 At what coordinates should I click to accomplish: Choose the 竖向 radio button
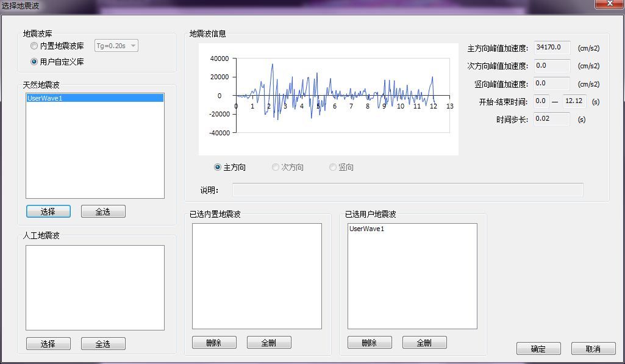click(341, 167)
